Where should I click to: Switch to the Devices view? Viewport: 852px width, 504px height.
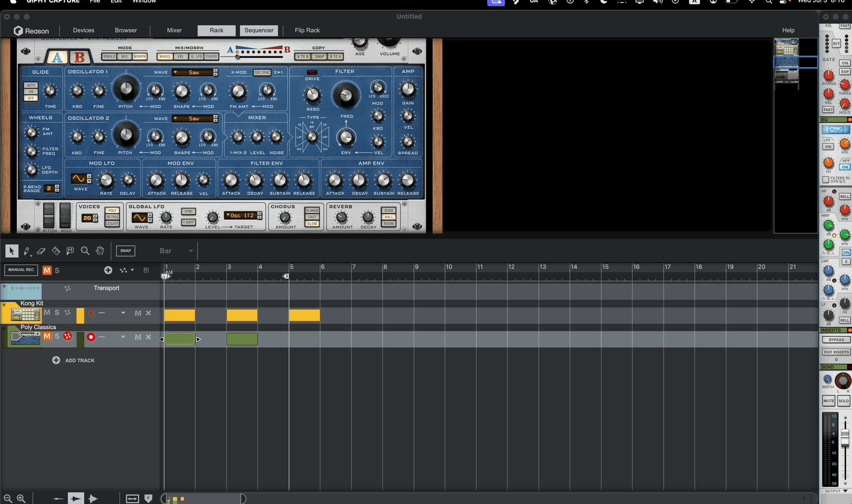coord(83,31)
